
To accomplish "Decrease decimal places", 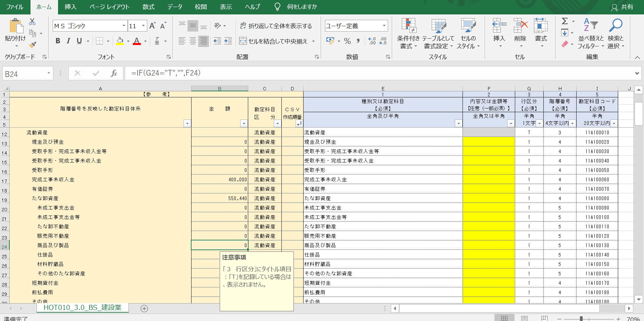I will (383, 41).
